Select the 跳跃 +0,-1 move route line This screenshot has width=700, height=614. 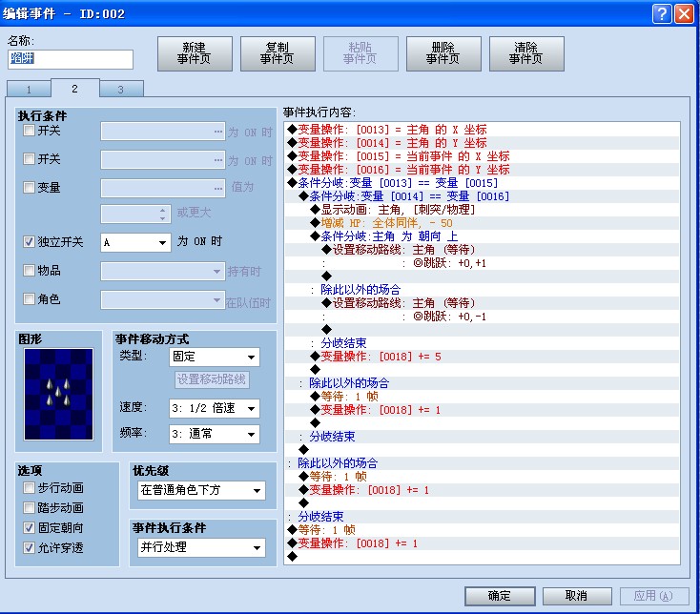(482, 317)
